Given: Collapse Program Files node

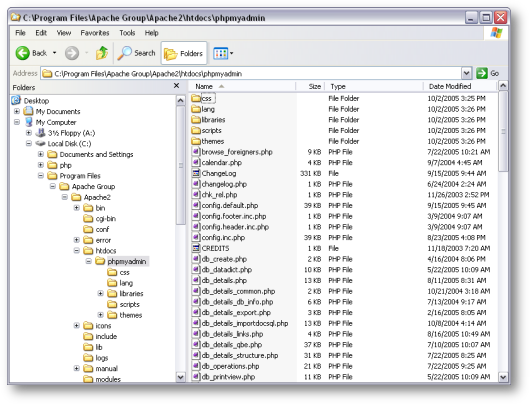Looking at the screenshot, I should pyautogui.click(x=41, y=176).
